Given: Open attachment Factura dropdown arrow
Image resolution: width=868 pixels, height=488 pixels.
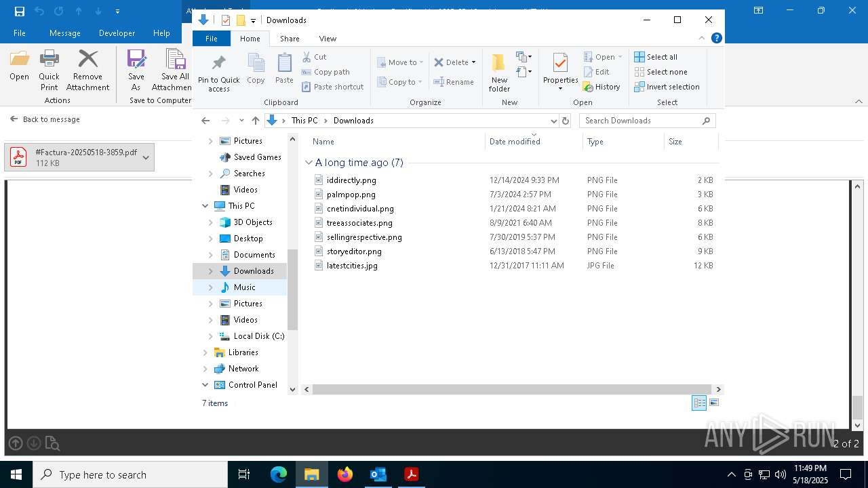Looking at the screenshot, I should pyautogui.click(x=146, y=158).
